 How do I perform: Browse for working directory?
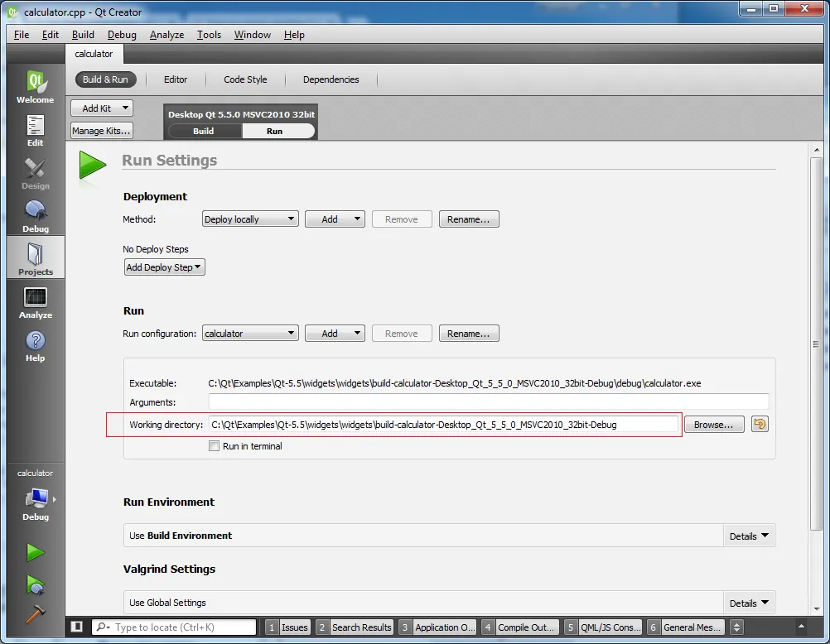(x=713, y=425)
